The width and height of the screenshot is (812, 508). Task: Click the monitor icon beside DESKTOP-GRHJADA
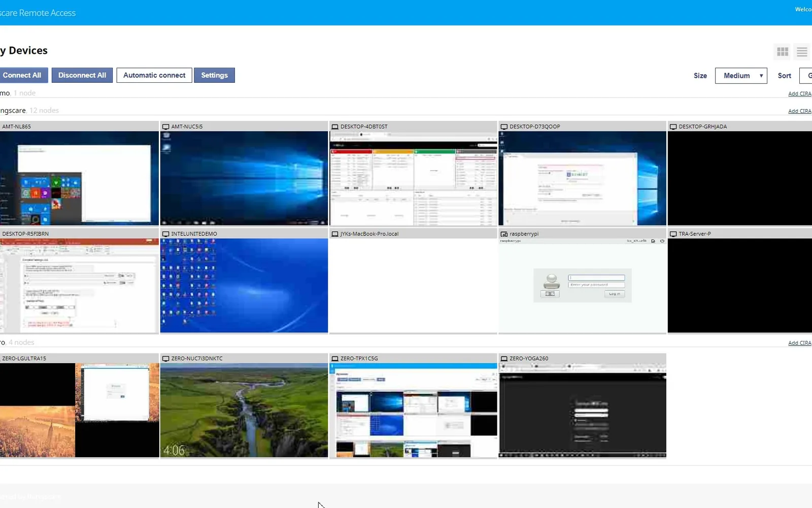pyautogui.click(x=673, y=126)
